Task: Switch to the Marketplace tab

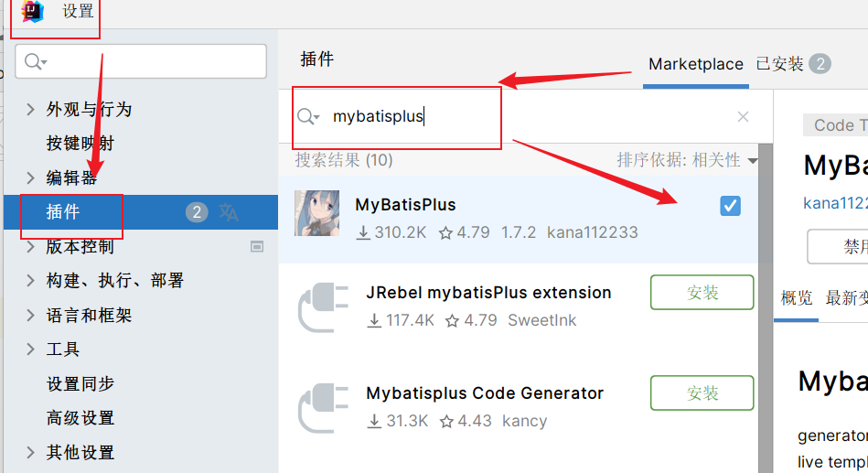Action: 696,64
